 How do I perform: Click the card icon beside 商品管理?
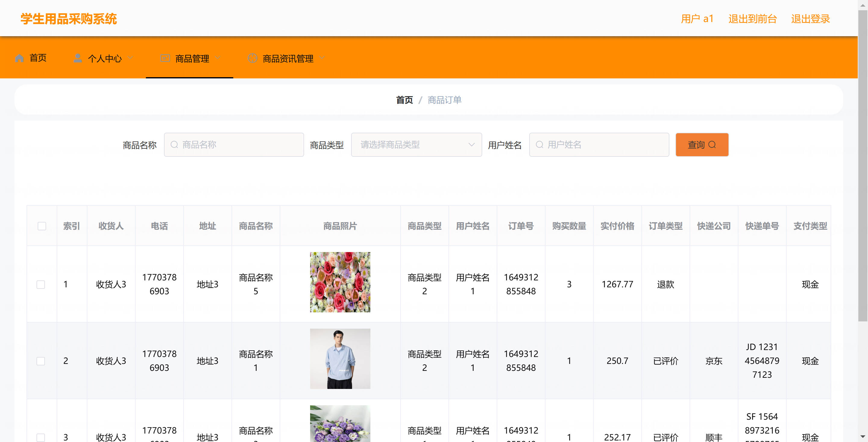point(165,58)
